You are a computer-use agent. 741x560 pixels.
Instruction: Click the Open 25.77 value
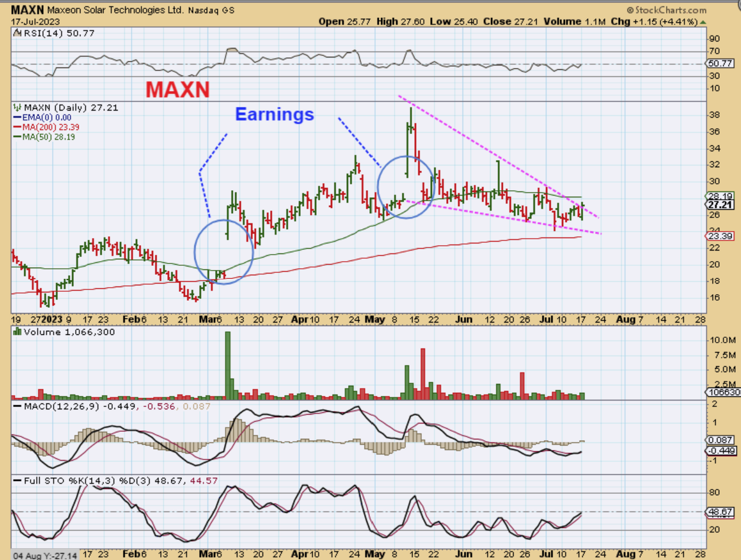(x=344, y=21)
